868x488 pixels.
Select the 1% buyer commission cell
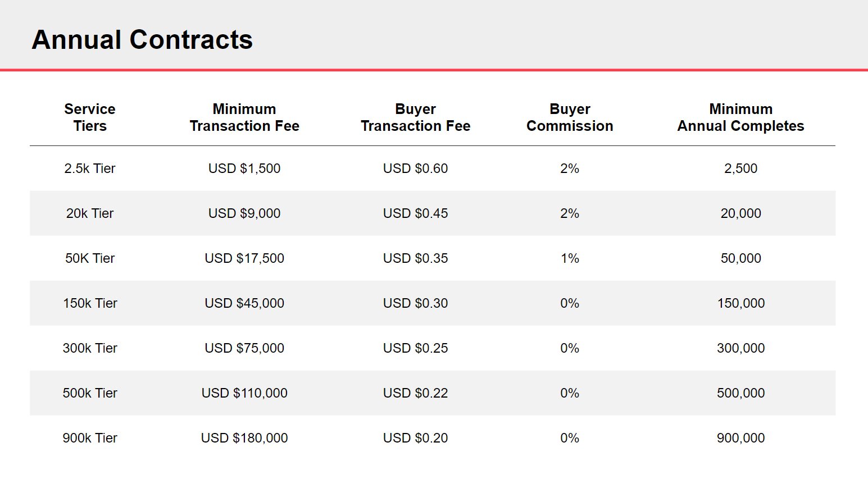pos(570,258)
